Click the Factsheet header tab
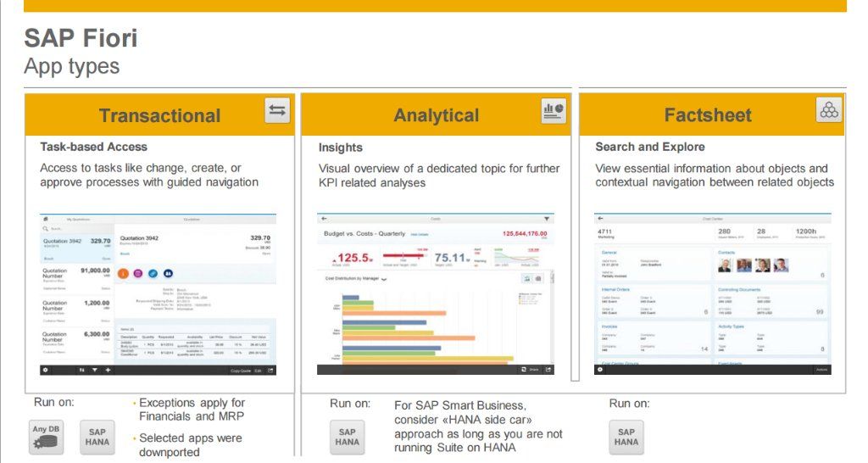 [x=711, y=114]
